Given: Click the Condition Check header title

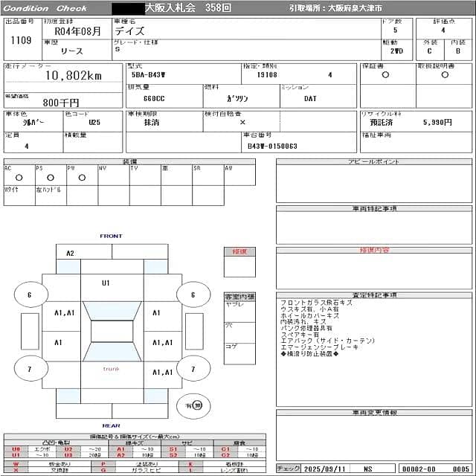Looking at the screenshot, I should (x=46, y=8).
